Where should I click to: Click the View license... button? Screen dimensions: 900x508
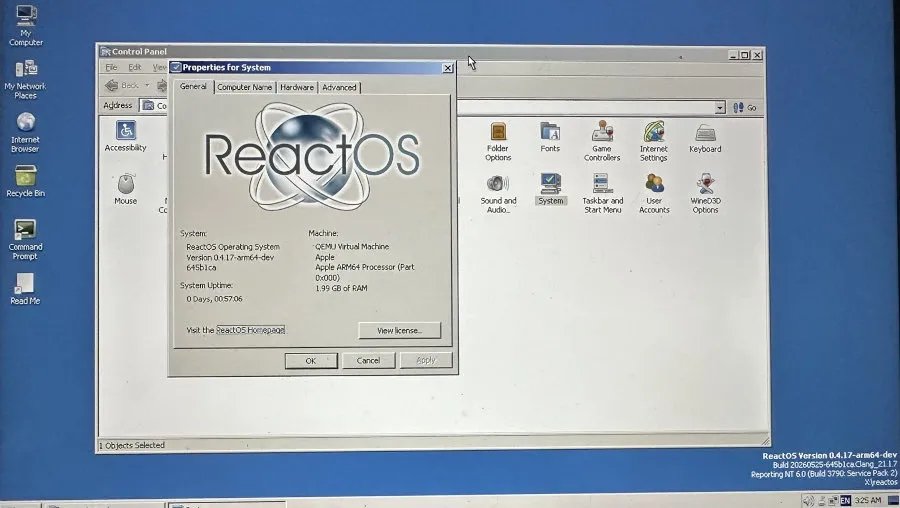point(399,331)
